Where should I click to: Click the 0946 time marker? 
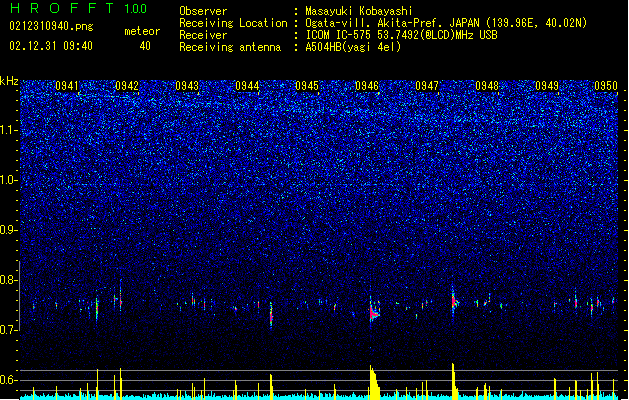[x=367, y=86]
